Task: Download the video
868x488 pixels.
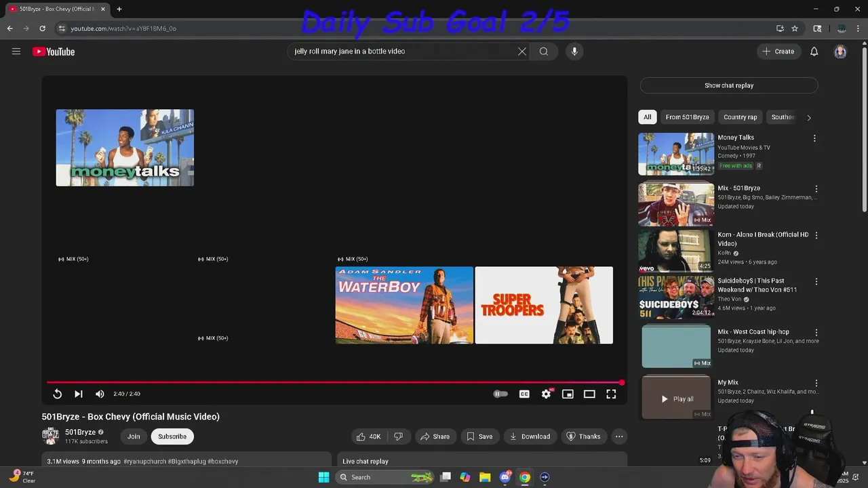Action: tap(530, 436)
